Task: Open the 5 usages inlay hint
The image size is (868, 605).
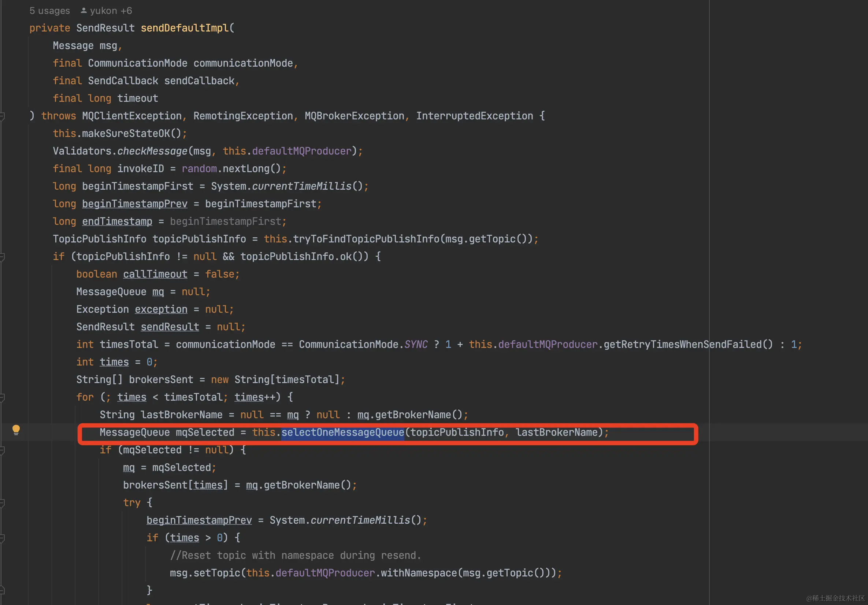Action: click(x=49, y=11)
